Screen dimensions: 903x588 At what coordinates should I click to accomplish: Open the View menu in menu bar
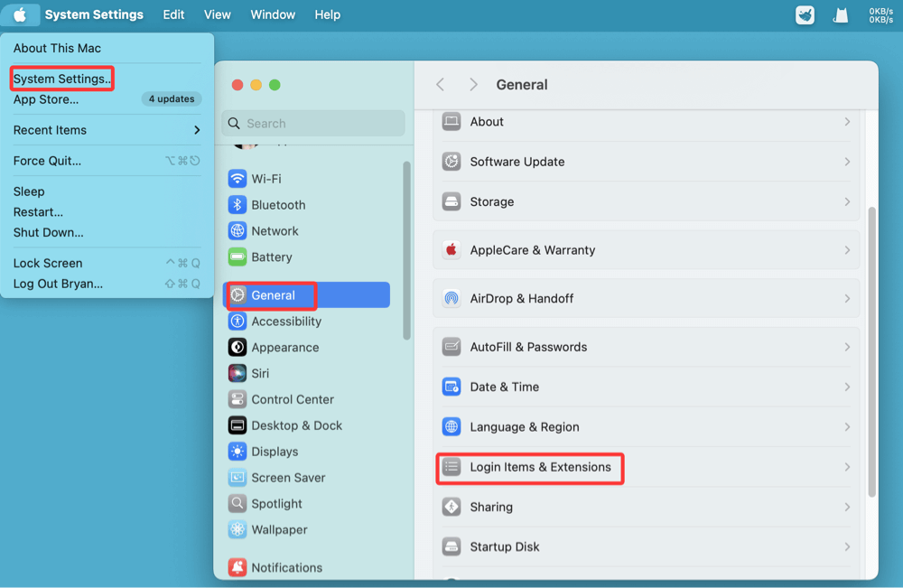coord(217,14)
